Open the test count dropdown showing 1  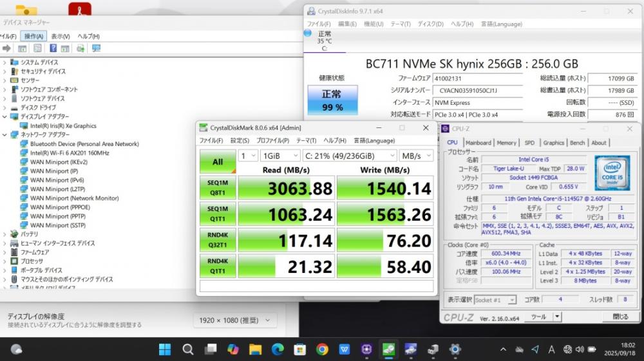[248, 156]
